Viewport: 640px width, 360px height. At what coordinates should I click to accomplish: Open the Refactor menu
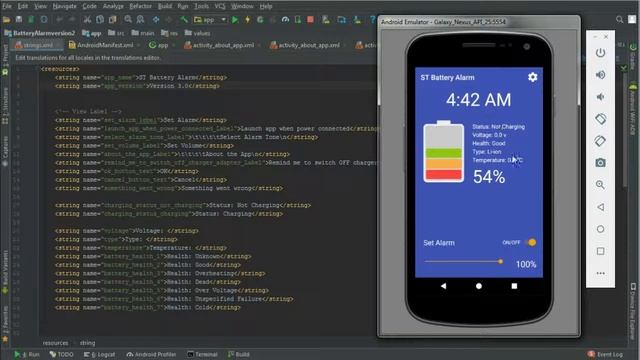click(x=140, y=6)
